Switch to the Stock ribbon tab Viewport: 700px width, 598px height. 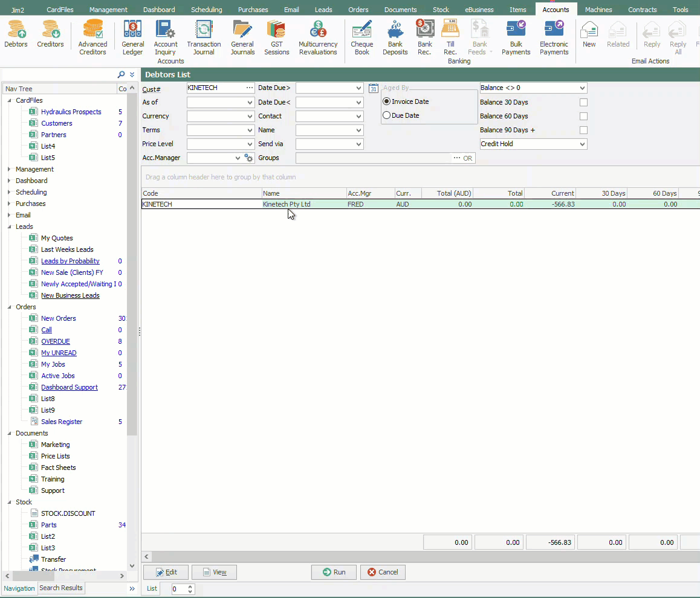441,10
